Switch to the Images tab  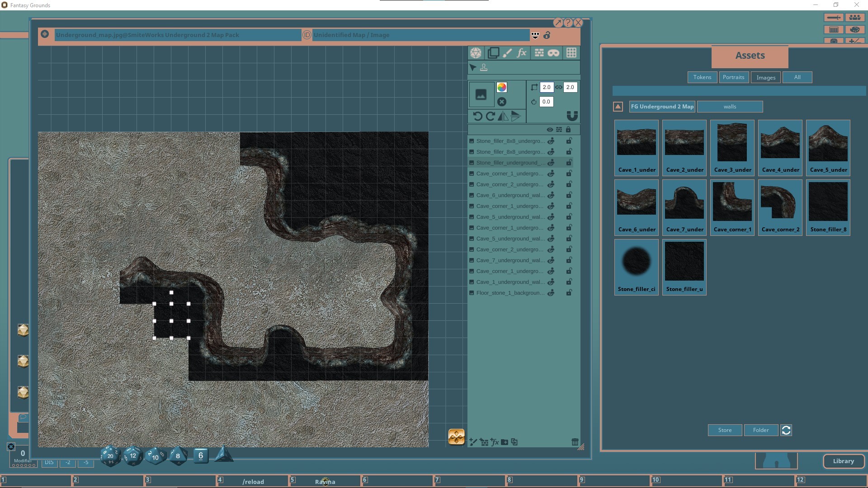(x=765, y=77)
